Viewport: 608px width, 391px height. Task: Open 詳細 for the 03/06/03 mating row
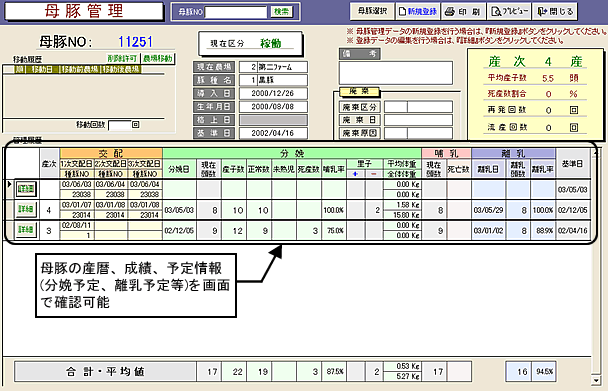[x=26, y=189]
